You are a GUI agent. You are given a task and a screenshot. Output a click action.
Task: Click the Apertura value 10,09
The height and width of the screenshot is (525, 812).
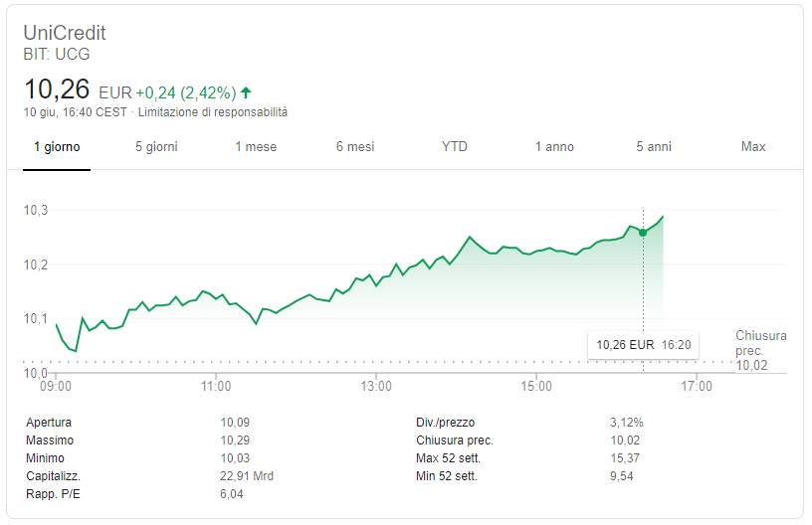pos(235,423)
